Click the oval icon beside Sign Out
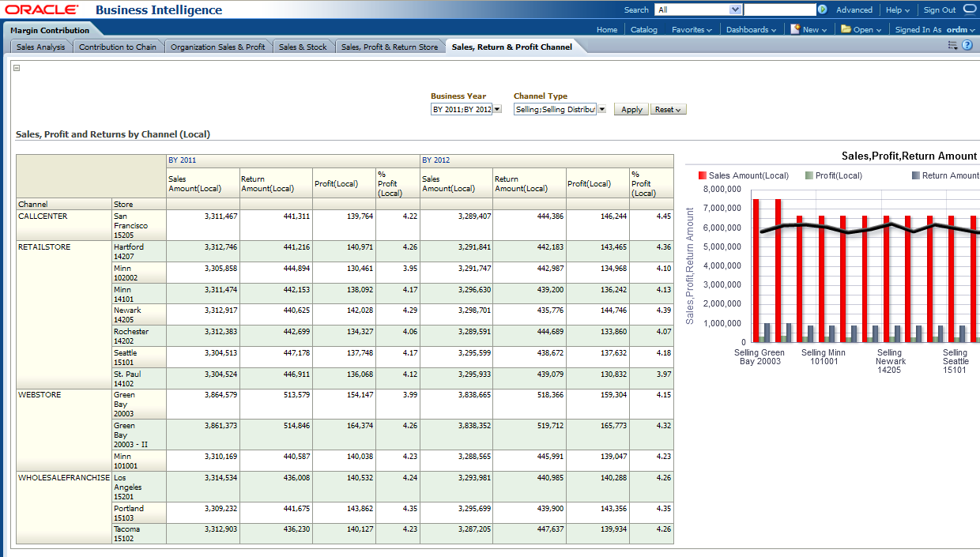The width and height of the screenshot is (980, 557). 970,9
